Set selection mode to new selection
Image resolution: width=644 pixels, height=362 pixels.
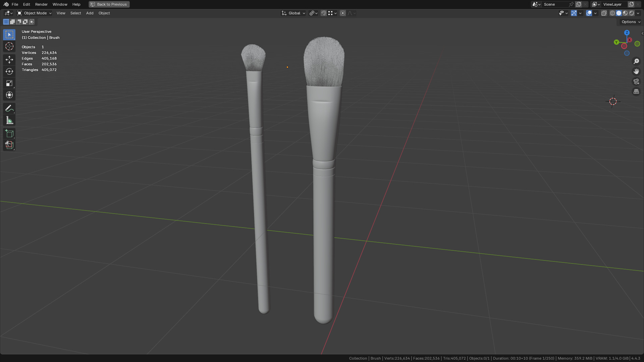point(6,22)
